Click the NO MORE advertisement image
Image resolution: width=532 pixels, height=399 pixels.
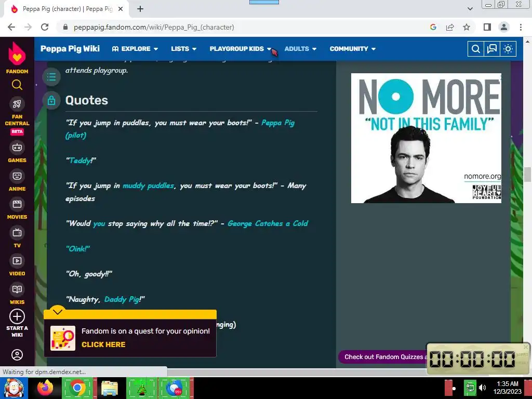coord(426,138)
